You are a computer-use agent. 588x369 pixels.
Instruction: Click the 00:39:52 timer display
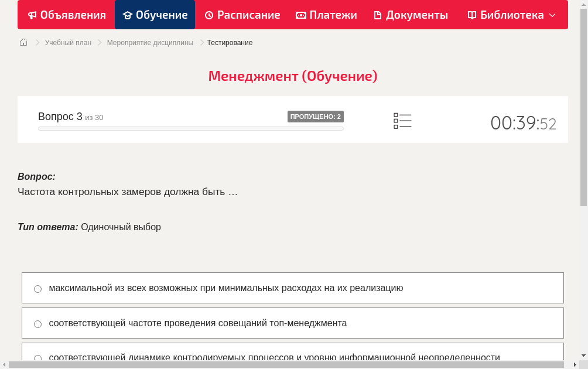(524, 123)
